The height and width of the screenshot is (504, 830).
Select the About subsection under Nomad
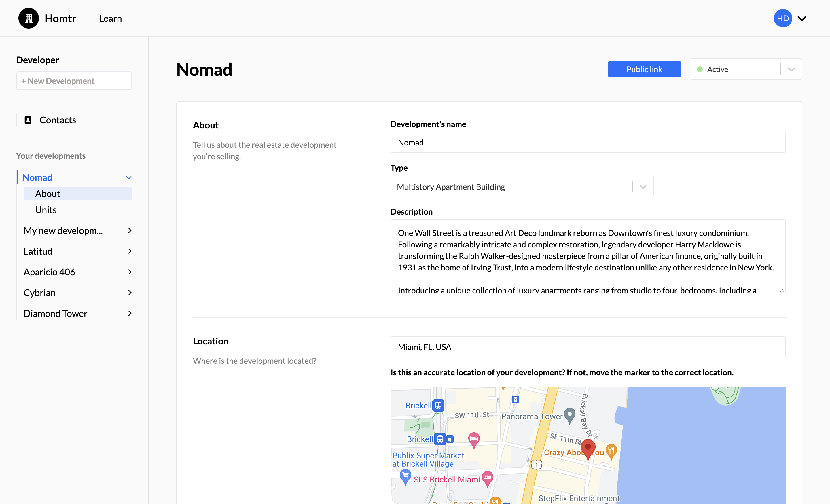point(77,194)
